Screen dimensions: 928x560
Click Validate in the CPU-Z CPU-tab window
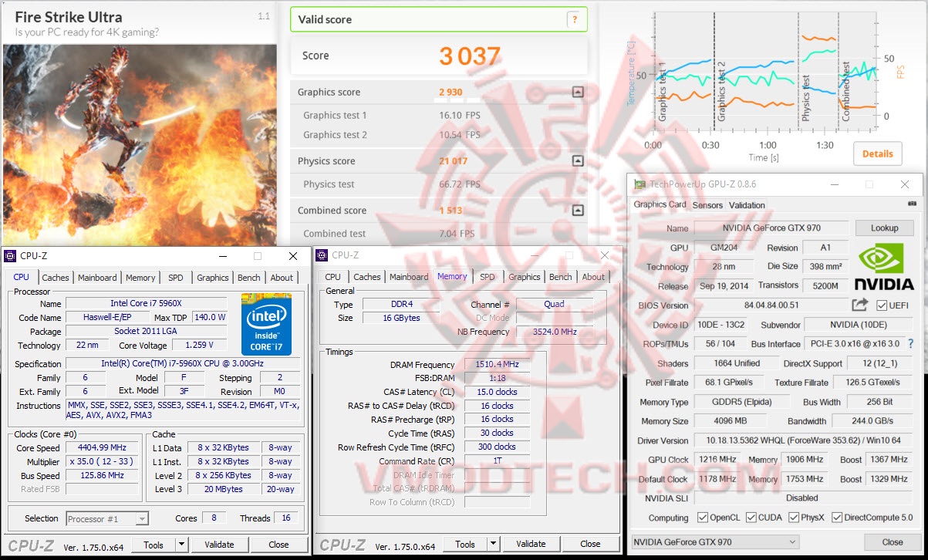point(219,545)
